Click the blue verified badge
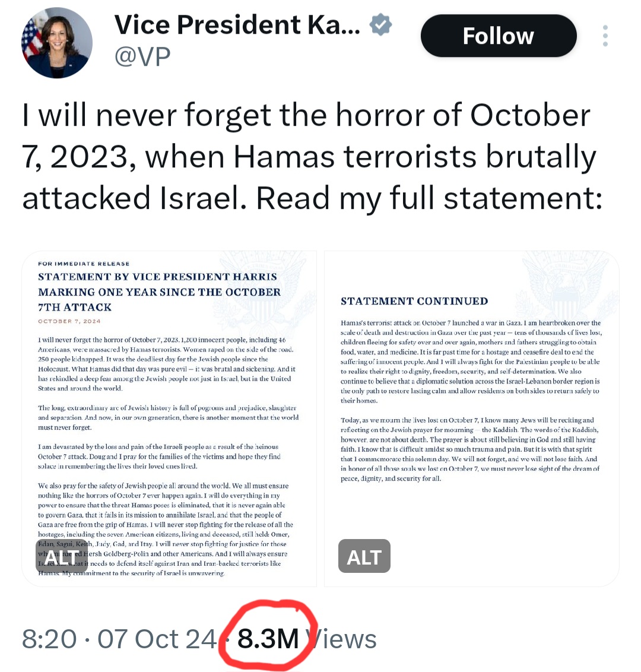The image size is (641, 672). pyautogui.click(x=380, y=25)
